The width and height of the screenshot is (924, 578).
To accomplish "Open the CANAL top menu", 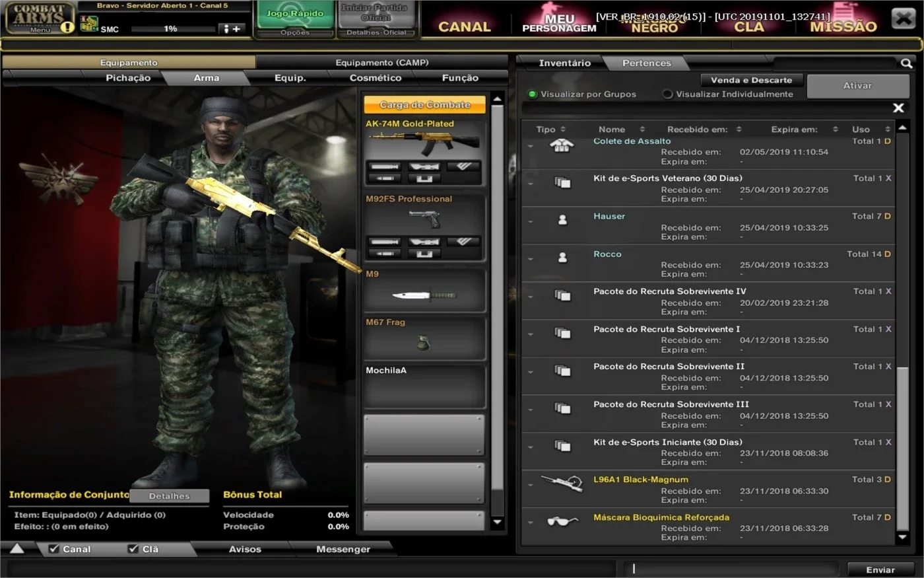I will tap(465, 27).
